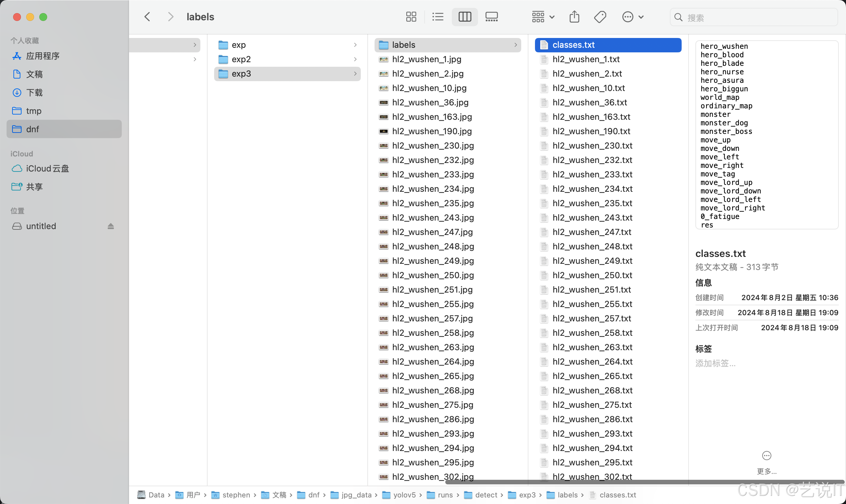Eject the untitled volume
The image size is (846, 504).
tap(111, 226)
